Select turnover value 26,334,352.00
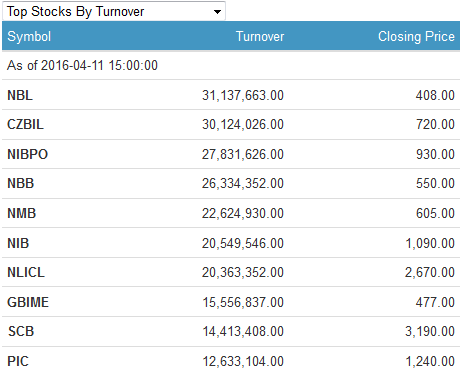 243,184
